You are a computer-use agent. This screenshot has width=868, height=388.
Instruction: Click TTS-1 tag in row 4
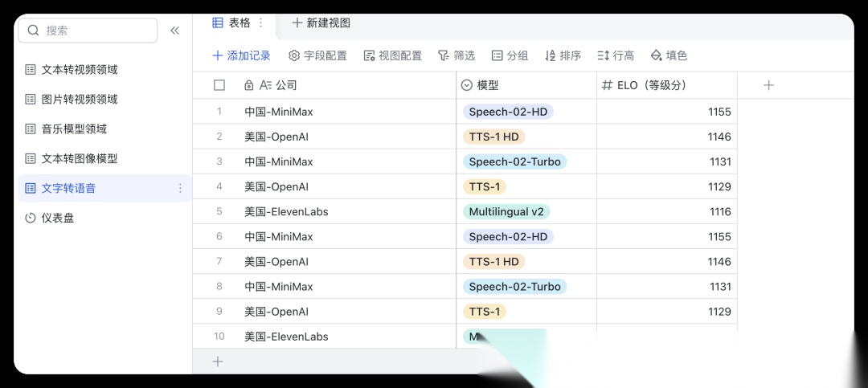pyautogui.click(x=485, y=186)
